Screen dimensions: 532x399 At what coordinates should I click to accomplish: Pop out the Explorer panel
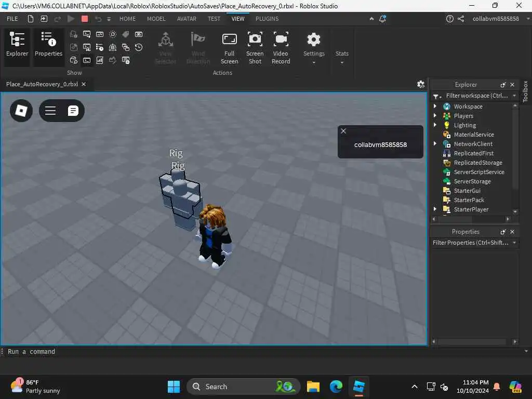point(503,85)
